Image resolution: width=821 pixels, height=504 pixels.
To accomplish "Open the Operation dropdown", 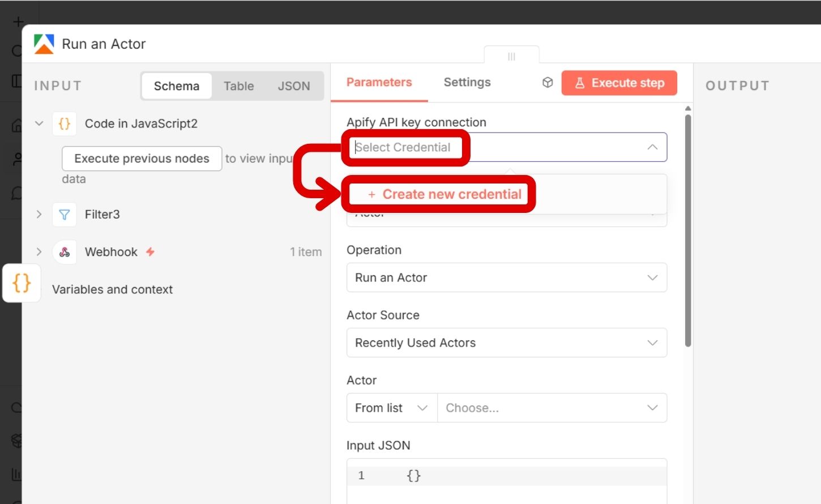I will pyautogui.click(x=506, y=277).
